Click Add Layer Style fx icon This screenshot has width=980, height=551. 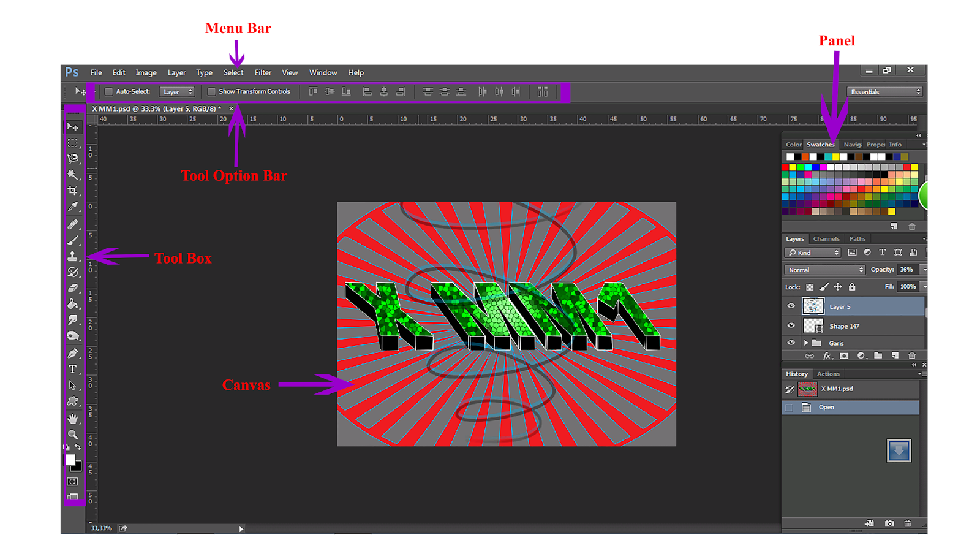[827, 355]
